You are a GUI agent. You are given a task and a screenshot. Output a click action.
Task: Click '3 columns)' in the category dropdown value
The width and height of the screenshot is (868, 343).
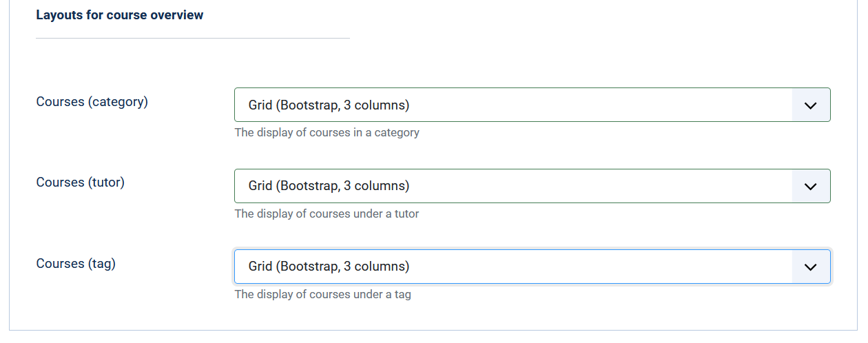click(x=376, y=105)
